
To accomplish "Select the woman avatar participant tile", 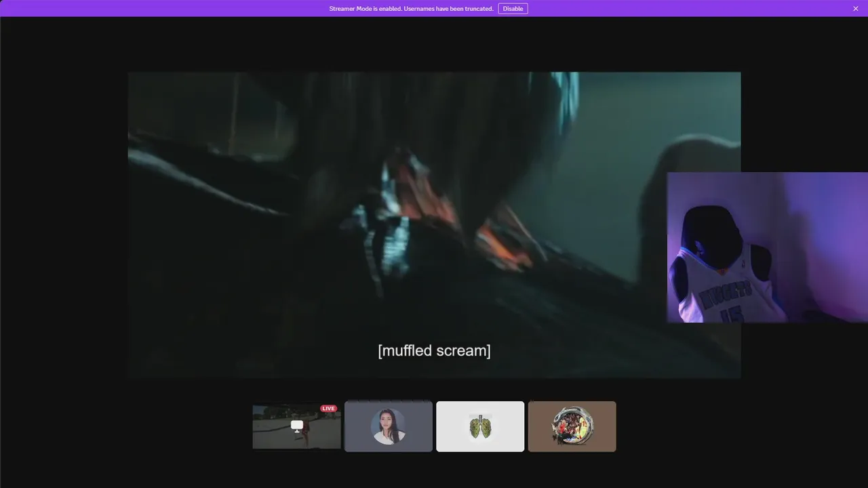I will pos(388,426).
